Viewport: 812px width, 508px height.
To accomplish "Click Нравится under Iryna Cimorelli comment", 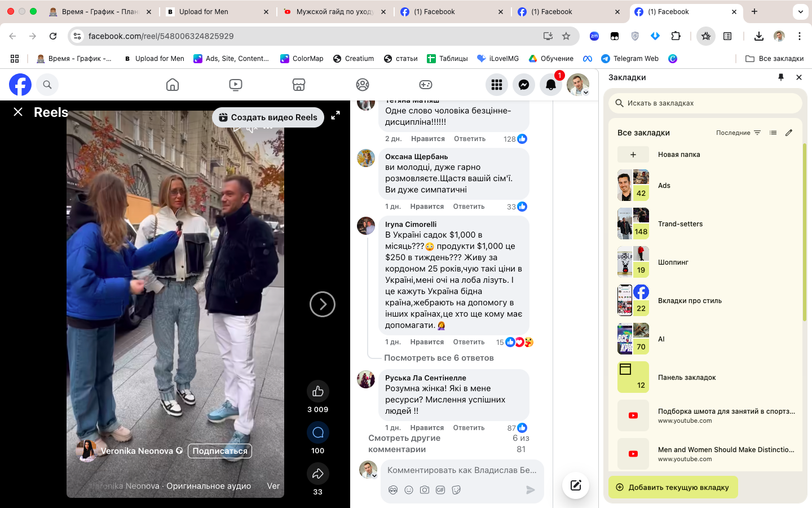I will point(427,342).
